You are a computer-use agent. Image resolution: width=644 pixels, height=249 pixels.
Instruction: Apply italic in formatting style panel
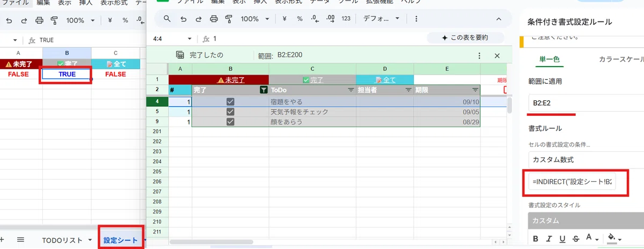tap(548, 238)
